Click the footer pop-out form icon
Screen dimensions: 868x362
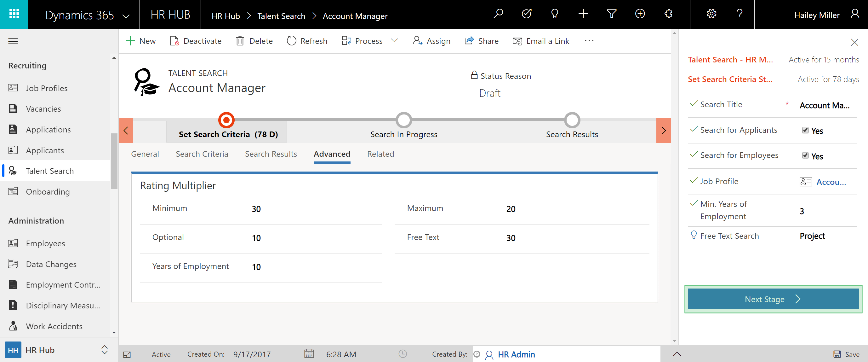click(127, 354)
